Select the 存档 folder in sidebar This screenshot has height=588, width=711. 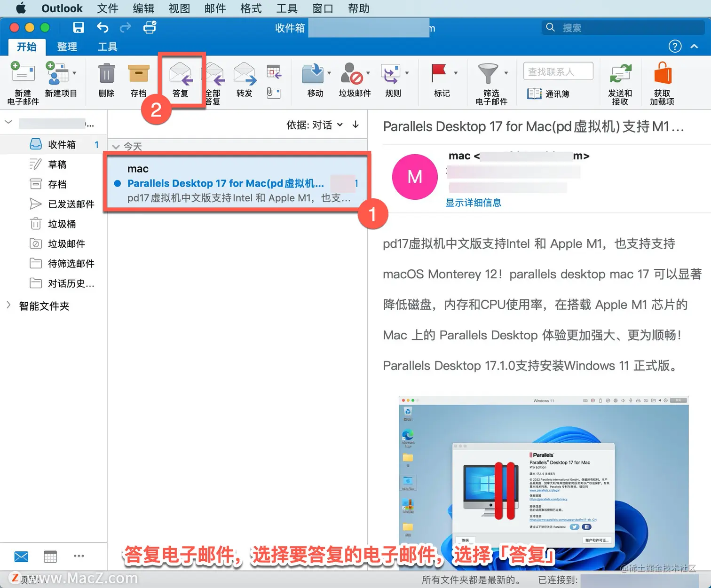53,184
